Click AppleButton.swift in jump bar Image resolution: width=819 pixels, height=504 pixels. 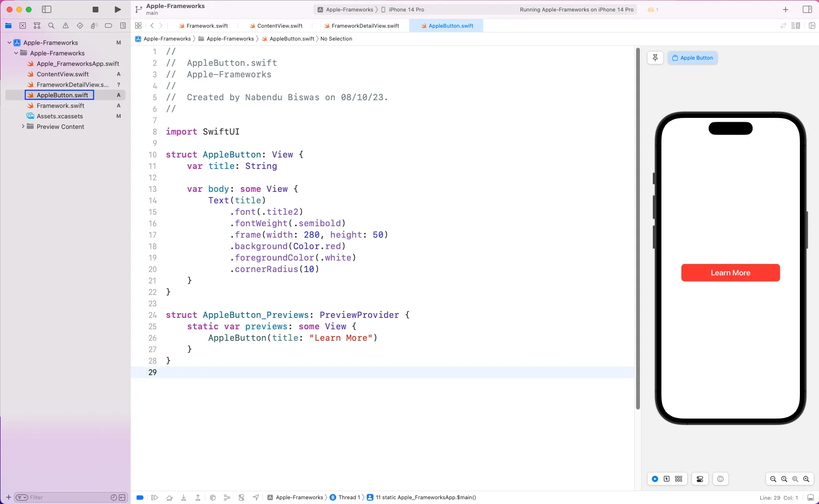288,39
